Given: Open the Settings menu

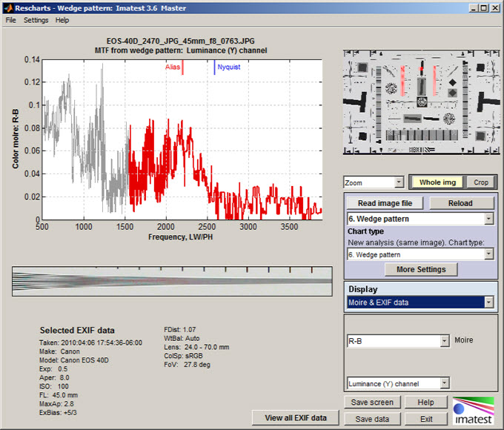Looking at the screenshot, I should [36, 20].
